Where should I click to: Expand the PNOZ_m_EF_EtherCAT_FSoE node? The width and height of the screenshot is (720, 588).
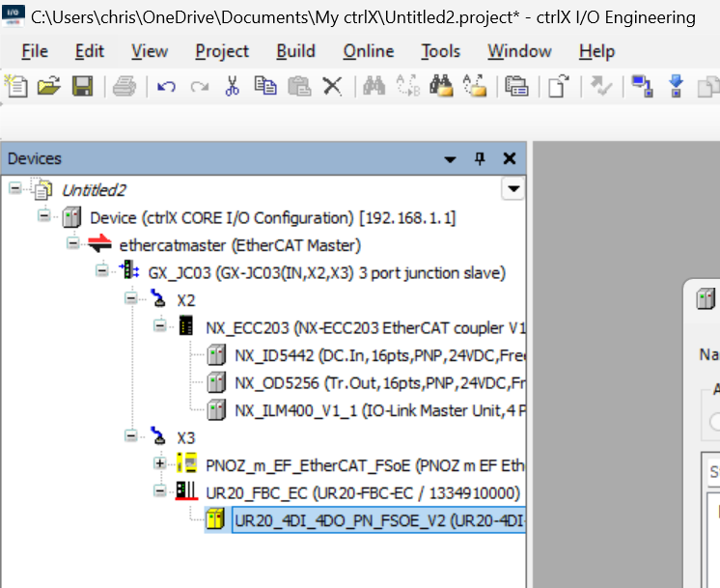(x=160, y=463)
